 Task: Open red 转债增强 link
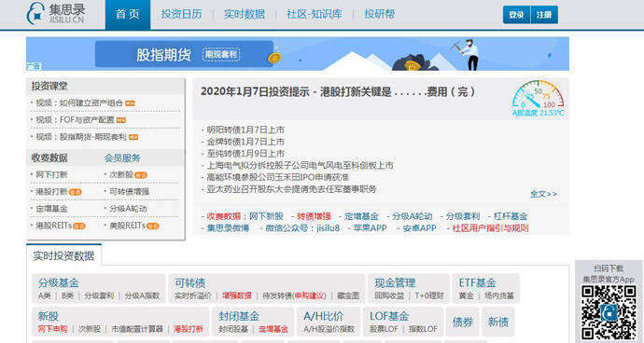[314, 216]
